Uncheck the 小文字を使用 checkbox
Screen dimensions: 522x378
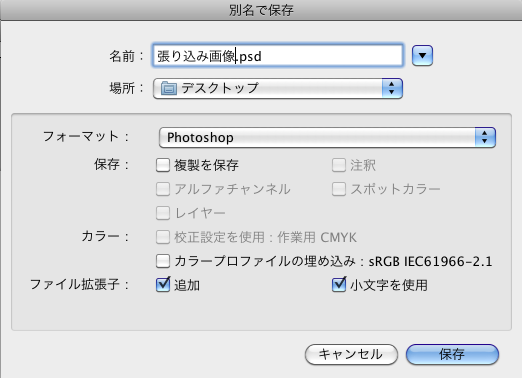pos(339,284)
